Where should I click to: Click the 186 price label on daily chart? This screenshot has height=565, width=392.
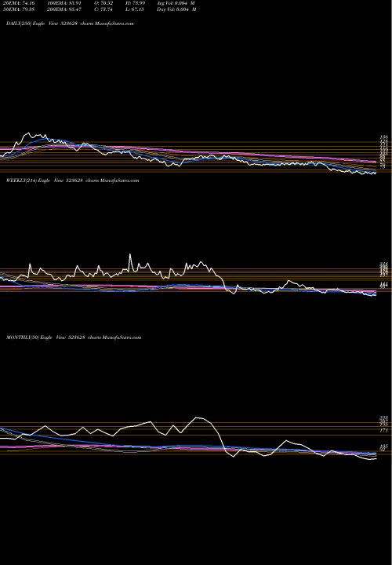tap(383, 137)
